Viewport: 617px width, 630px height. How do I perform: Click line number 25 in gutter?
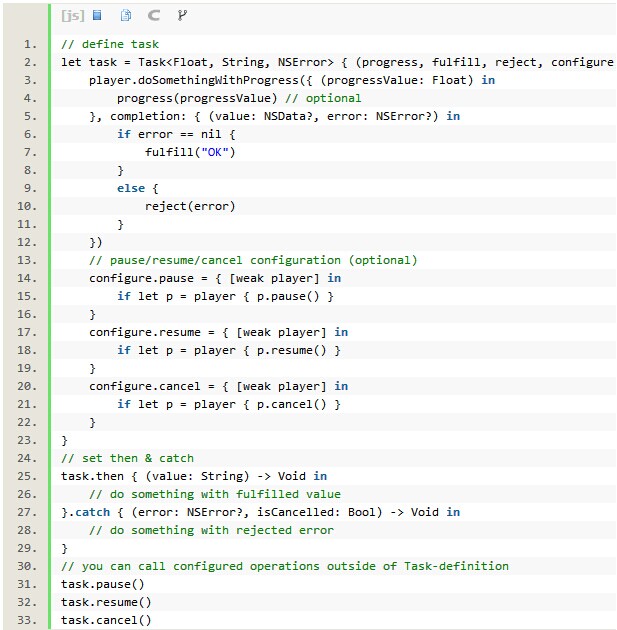coord(27,476)
